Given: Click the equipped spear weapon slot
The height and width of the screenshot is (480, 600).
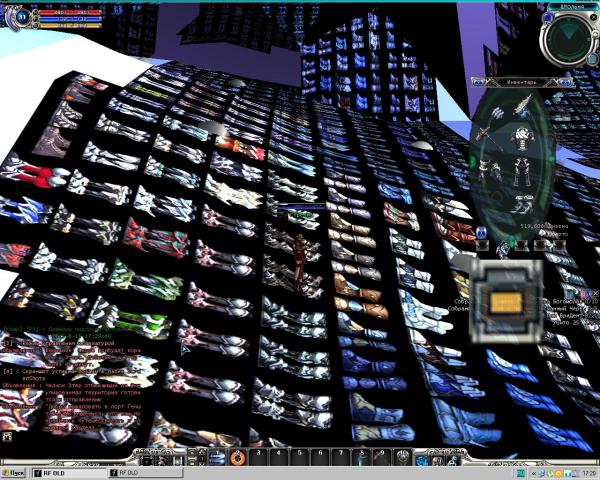Looking at the screenshot, I should tap(489, 137).
